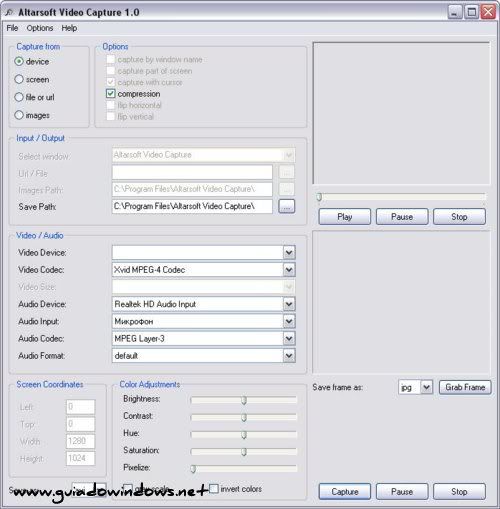Expand the Audio Input dropdown
Viewport: 500px width, 509px height.
coord(289,321)
